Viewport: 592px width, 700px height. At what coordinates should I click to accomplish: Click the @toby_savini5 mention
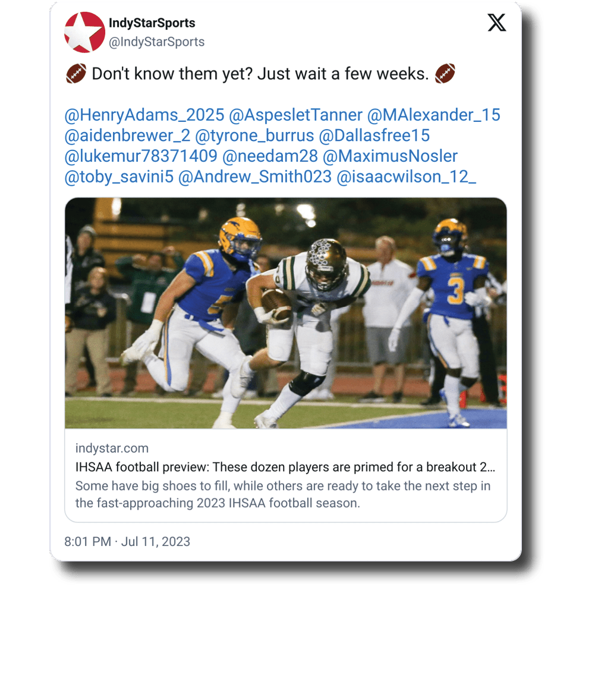[119, 177]
